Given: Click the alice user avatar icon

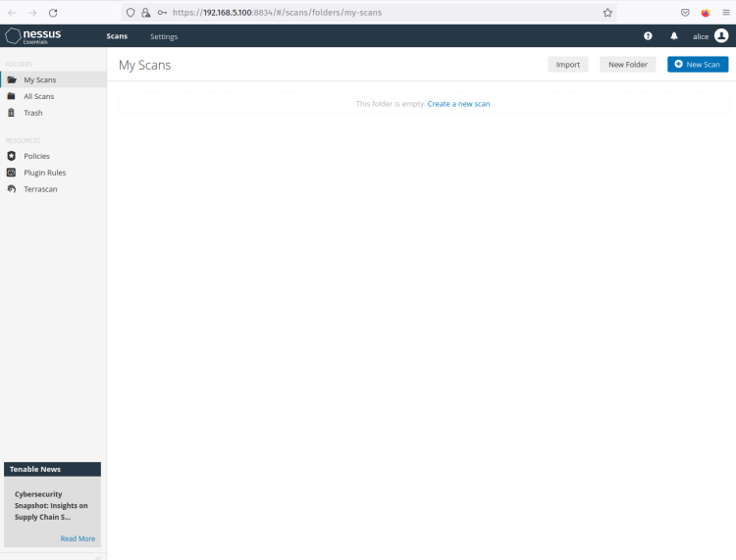Looking at the screenshot, I should [721, 36].
